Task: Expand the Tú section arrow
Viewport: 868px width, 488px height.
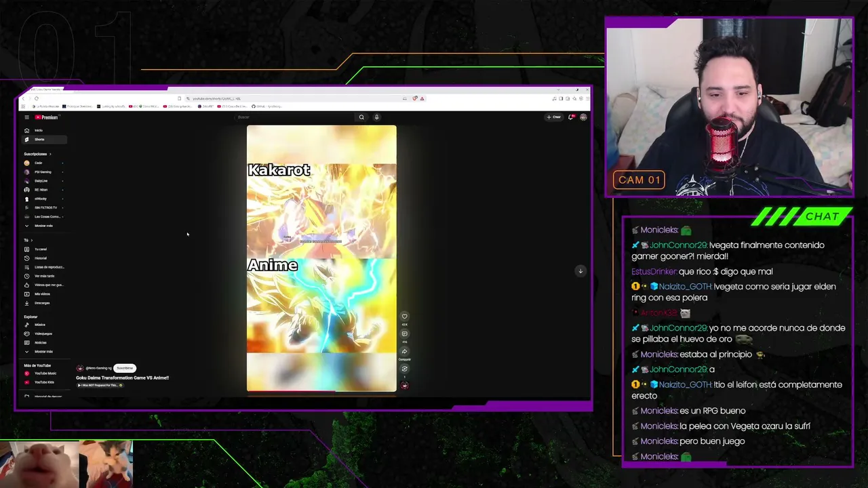Action: pyautogui.click(x=33, y=240)
